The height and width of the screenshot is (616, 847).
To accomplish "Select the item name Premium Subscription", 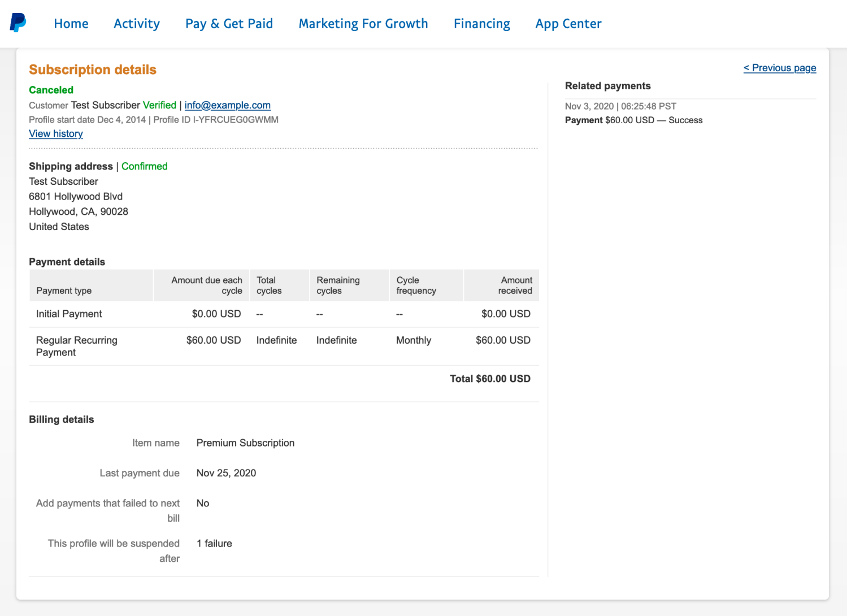I will point(245,443).
